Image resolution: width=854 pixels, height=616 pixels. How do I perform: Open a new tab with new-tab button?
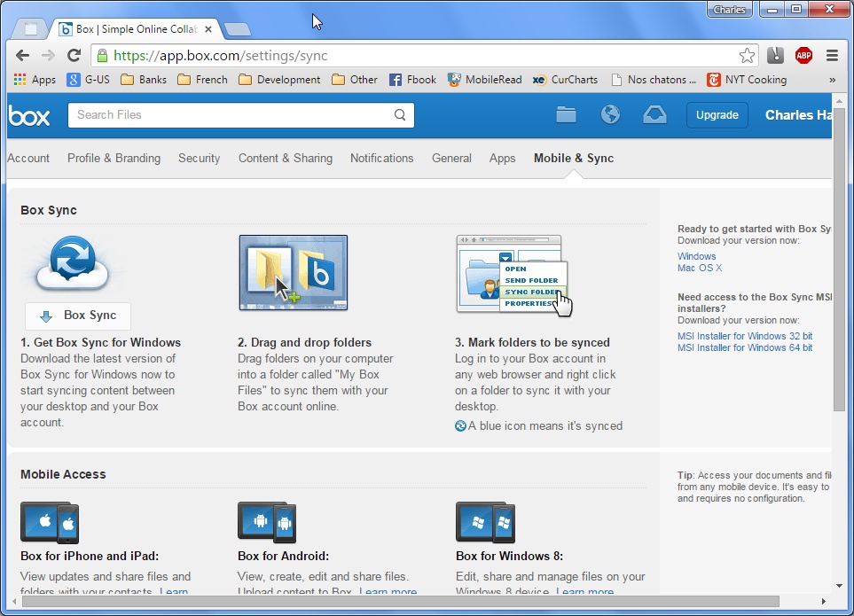click(x=238, y=29)
